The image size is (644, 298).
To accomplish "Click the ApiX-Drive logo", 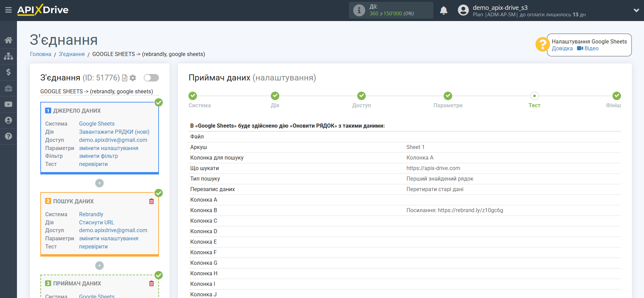I will coord(43,10).
